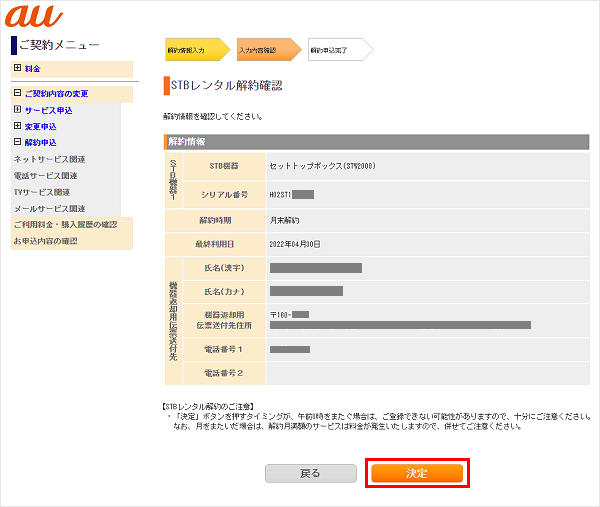This screenshot has width=600, height=507.
Task: Click the 料金 link text
Action: [33, 68]
